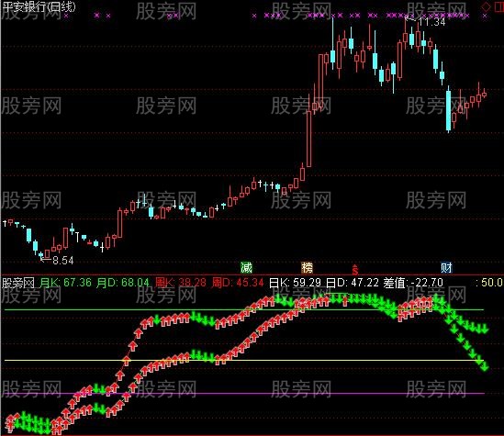Click the 差值: -22.70 indicator value
Screen dimensions: 504x436
click(x=413, y=283)
